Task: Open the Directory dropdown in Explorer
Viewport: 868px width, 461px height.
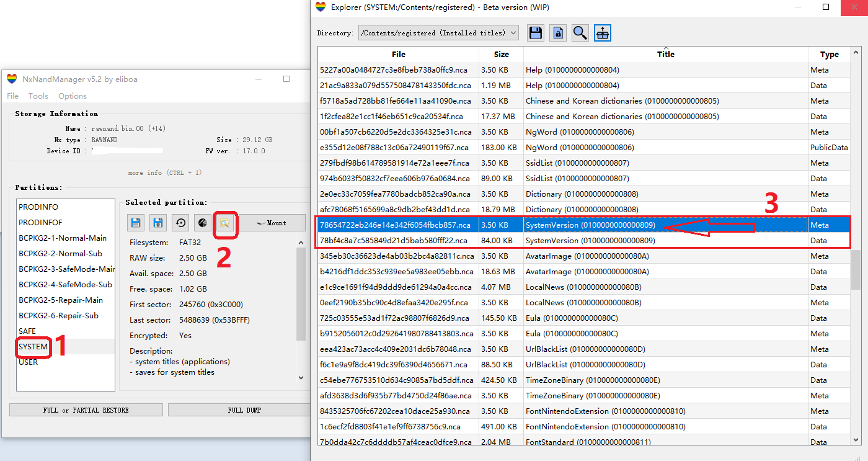Action: pos(439,33)
